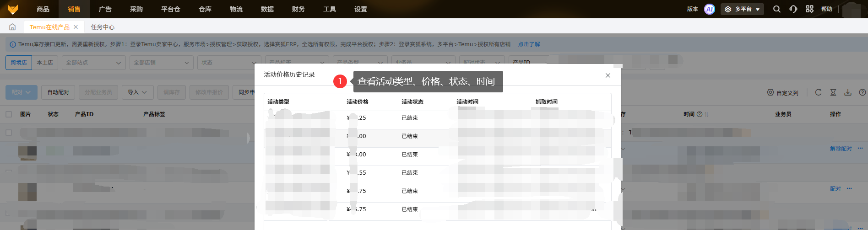Click the 自定义列 column settings
Screen dimensions: 868x230
tap(783, 93)
